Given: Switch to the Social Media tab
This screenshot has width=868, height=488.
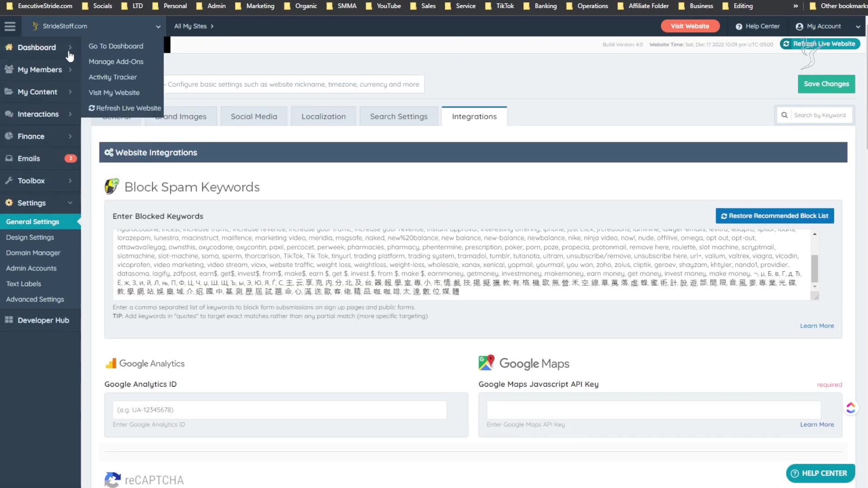Looking at the screenshot, I should 254,116.
